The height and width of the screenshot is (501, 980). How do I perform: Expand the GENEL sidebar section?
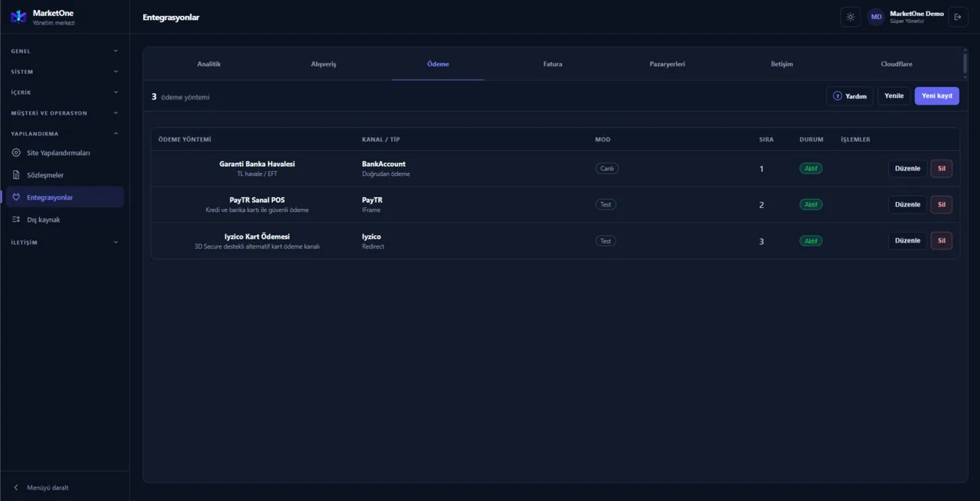[64, 51]
